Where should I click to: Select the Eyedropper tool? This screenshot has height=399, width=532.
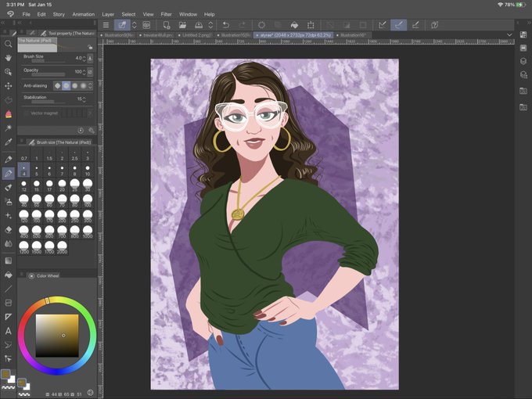point(8,142)
